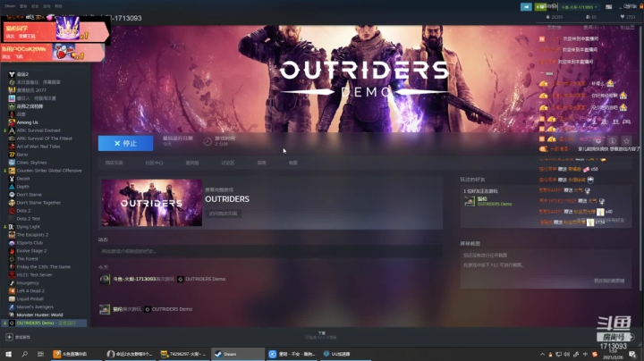Open the Depth game entry
This screenshot has height=361, width=644.
pos(22,187)
